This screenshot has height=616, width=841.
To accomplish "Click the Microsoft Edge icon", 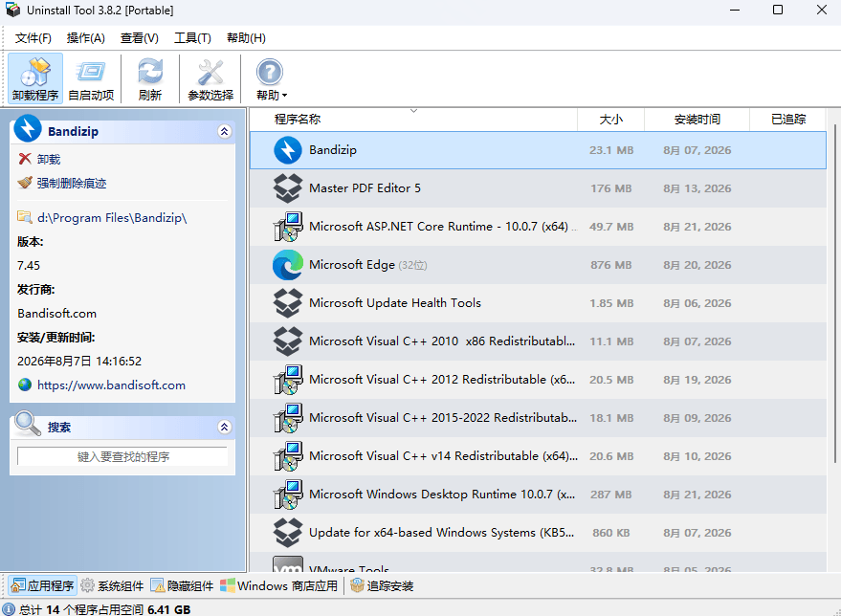I will click(288, 265).
